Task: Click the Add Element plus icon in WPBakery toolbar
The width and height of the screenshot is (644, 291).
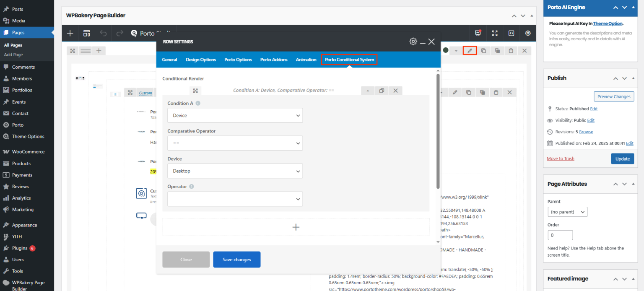Action: pyautogui.click(x=70, y=33)
